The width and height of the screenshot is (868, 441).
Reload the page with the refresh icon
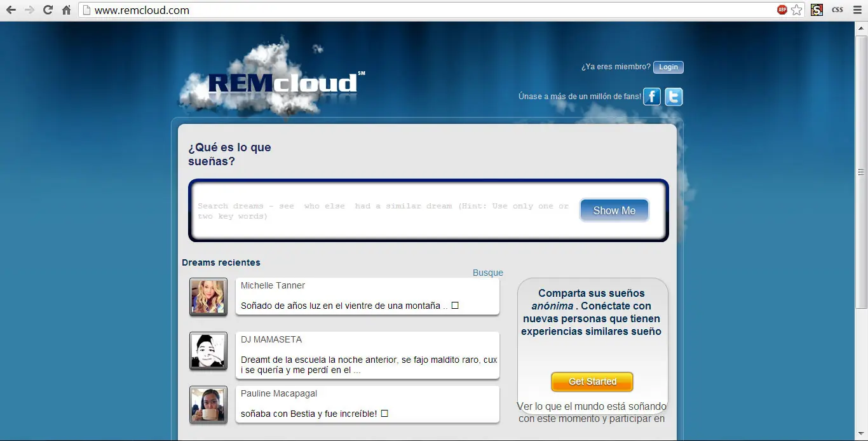[x=48, y=10]
